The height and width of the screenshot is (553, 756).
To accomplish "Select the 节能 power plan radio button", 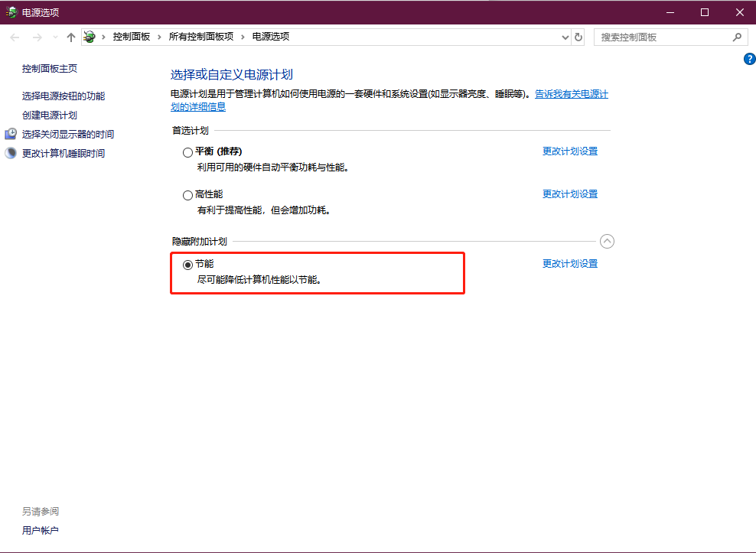I will [187, 265].
